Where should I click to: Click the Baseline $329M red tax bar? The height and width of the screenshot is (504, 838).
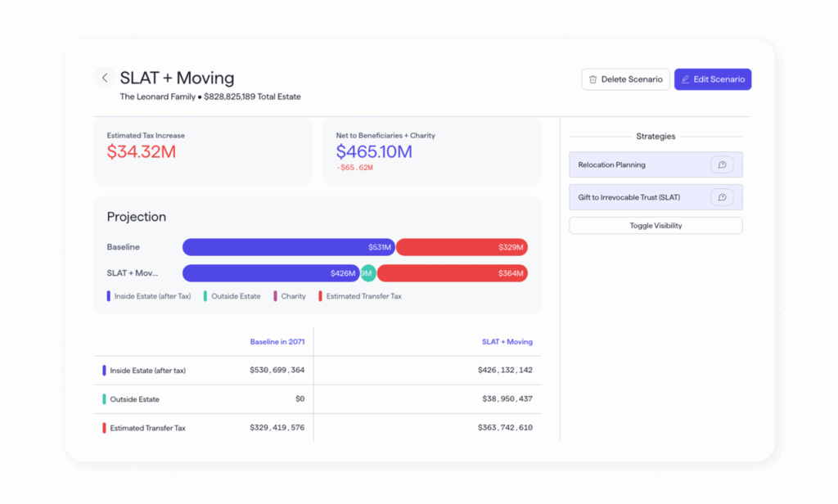pos(462,247)
